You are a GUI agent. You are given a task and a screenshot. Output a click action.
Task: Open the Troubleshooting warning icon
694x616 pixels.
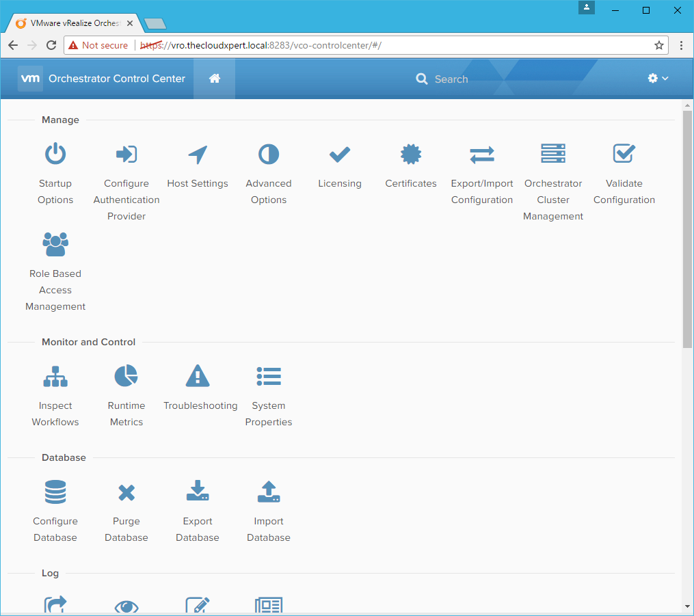coord(198,377)
